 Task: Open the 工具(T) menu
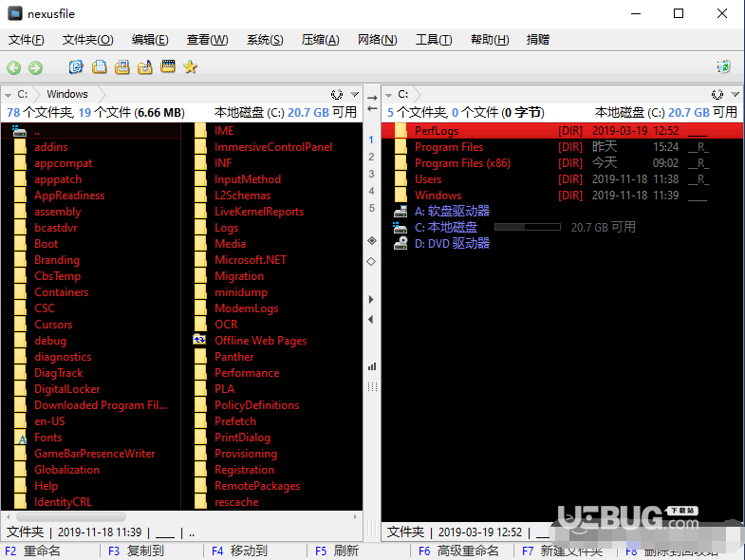[x=434, y=40]
